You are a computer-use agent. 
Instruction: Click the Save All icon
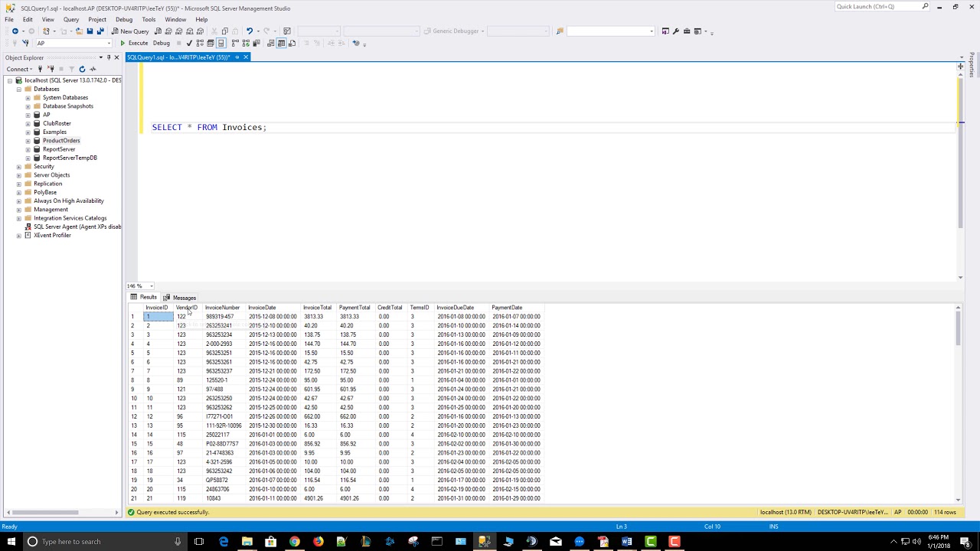100,31
